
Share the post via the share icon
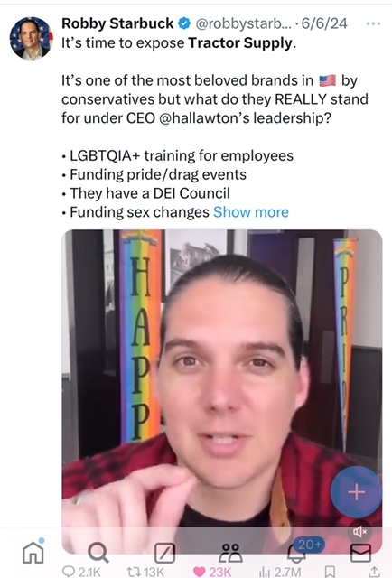click(x=374, y=572)
